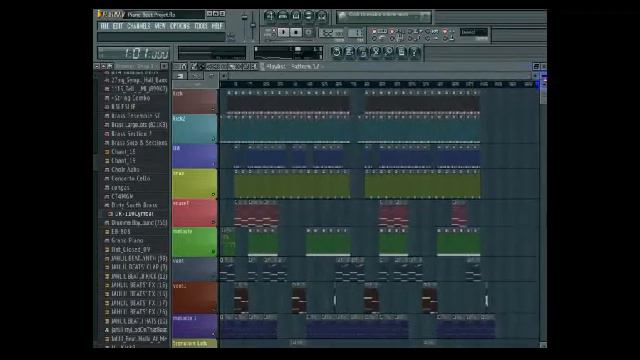Image resolution: width=640 pixels, height=360 pixels.
Task: Click the pattern number selector
Action: coord(356,33)
